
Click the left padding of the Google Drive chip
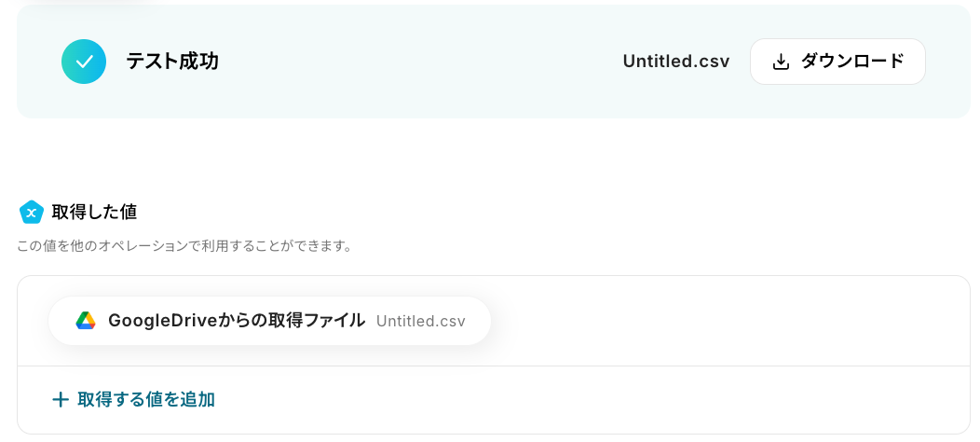pyautogui.click(x=61, y=321)
